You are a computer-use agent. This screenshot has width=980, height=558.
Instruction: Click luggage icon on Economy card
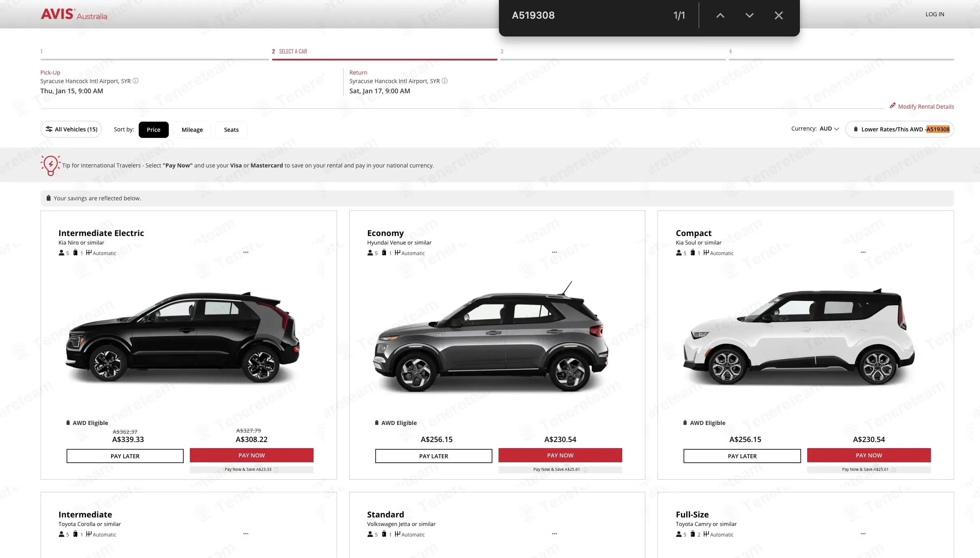[384, 253]
